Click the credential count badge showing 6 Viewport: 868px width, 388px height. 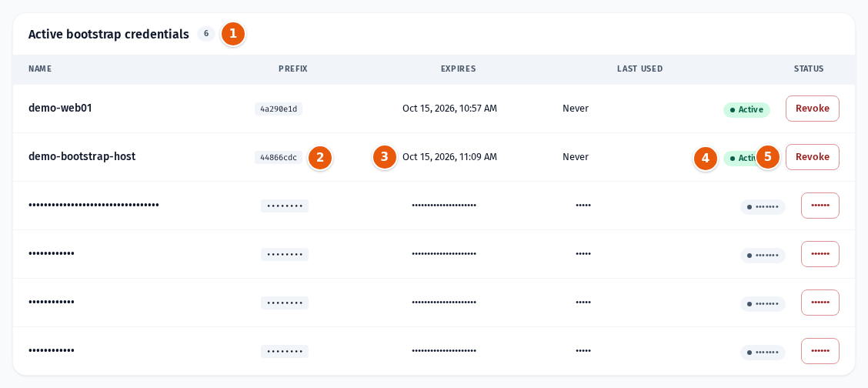point(206,34)
